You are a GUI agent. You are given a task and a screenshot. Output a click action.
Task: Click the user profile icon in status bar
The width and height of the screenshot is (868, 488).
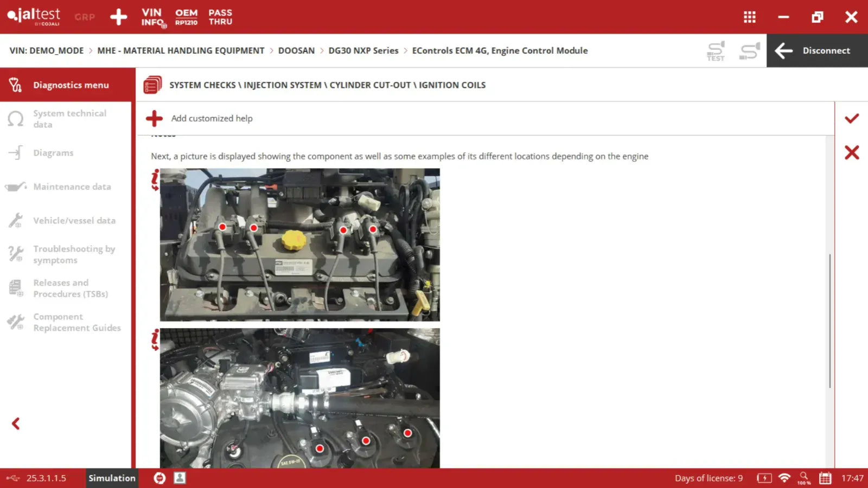[x=180, y=478]
